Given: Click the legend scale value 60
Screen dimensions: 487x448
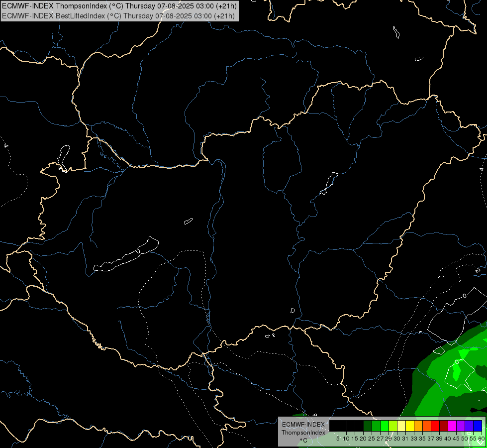Looking at the screenshot, I should click(482, 439).
